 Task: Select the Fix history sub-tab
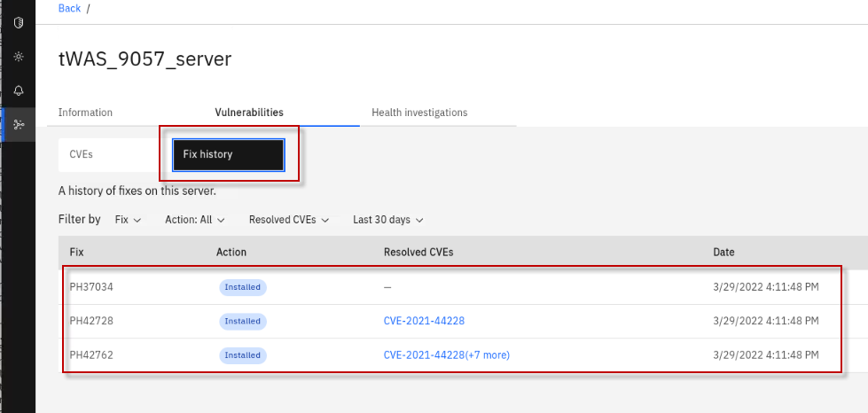tap(228, 154)
